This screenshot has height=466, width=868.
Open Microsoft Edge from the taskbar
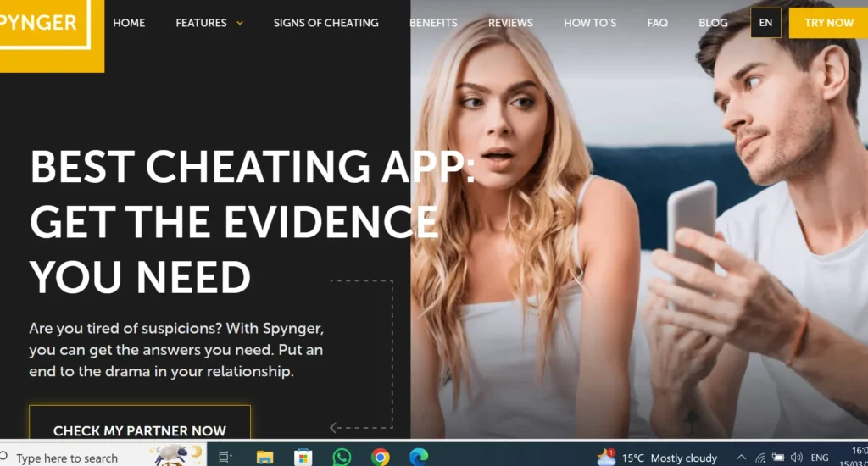point(419,458)
